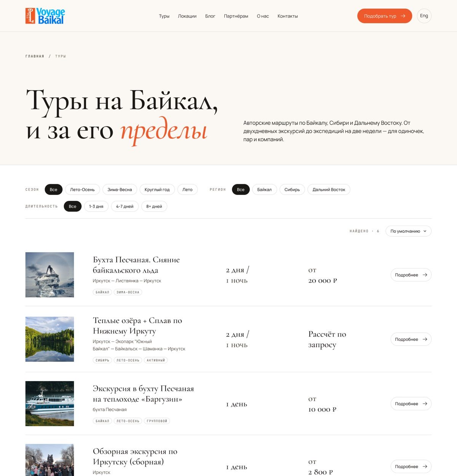Filter duration by 8+ дней

pyautogui.click(x=154, y=206)
